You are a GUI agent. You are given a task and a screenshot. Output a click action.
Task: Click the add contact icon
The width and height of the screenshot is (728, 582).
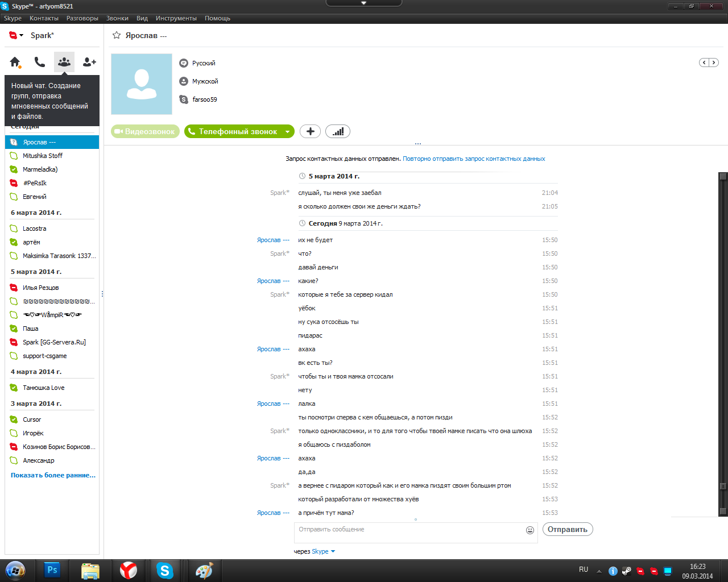(89, 62)
